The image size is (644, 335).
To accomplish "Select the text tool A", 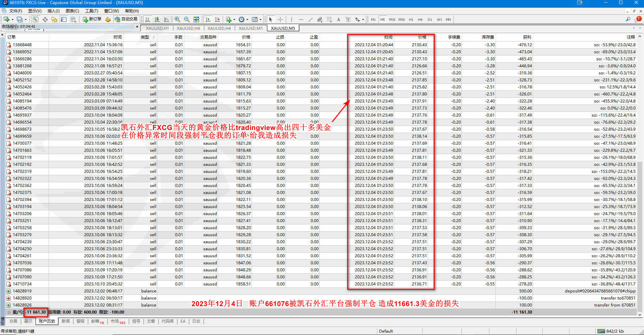I will point(338,19).
